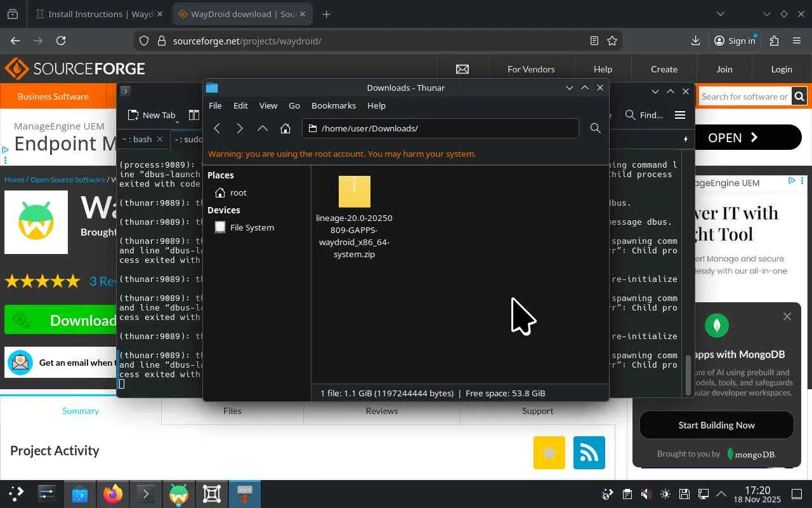Toggle Firefox reader view
The width and height of the screenshot is (812, 508).
coord(594,41)
